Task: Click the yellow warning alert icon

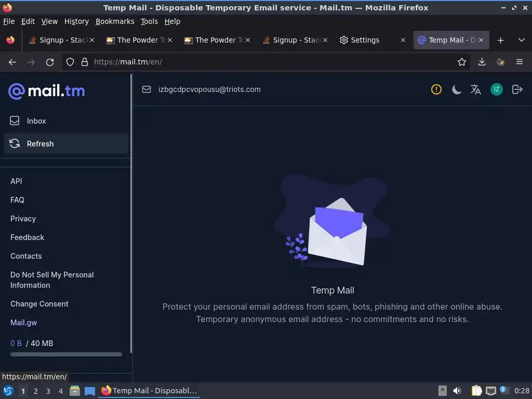Action: pos(436,89)
